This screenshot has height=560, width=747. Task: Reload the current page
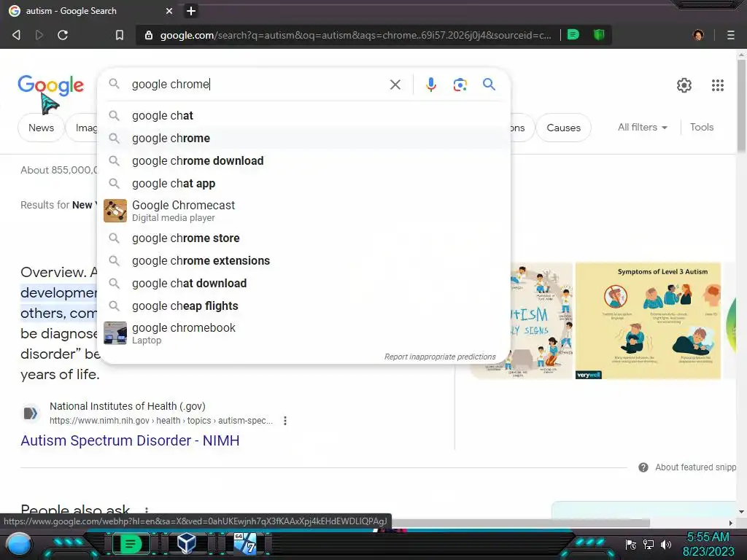coord(63,35)
